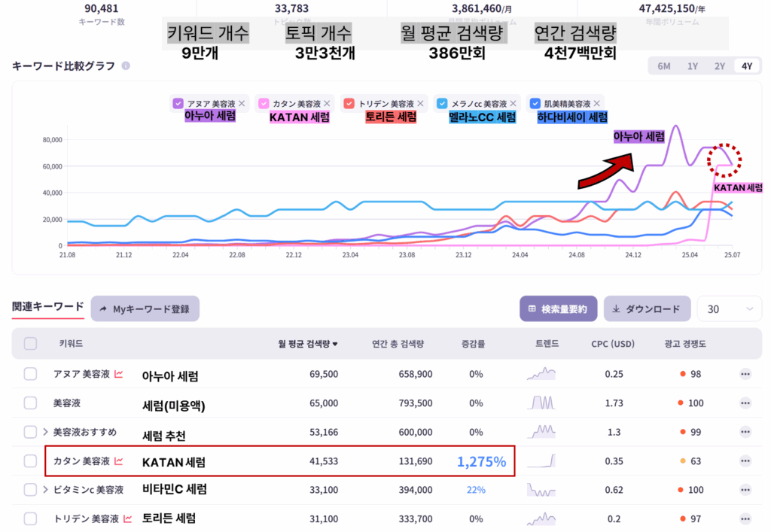771x532 pixels.
Task: Click the 22% growth value
Action: (x=476, y=490)
